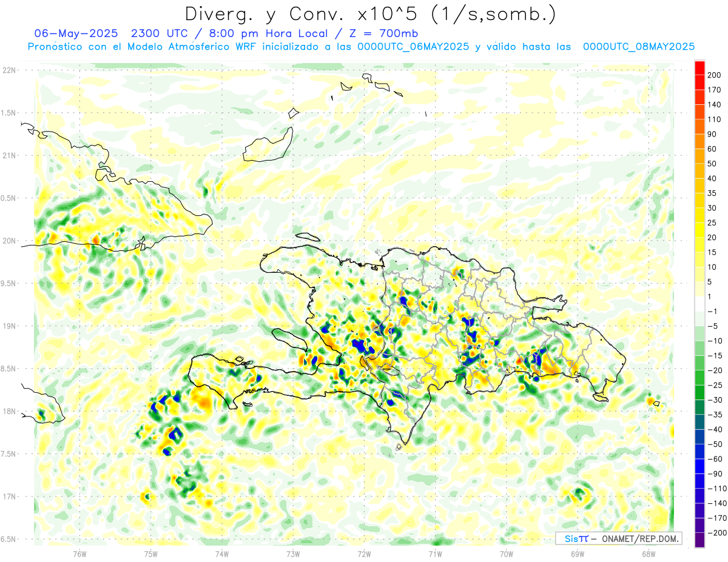Click the 'SisTT – ONAMET/REP.DOM.' credit box
Image resolution: width=728 pixels, height=562 pixels.
pyautogui.click(x=618, y=538)
